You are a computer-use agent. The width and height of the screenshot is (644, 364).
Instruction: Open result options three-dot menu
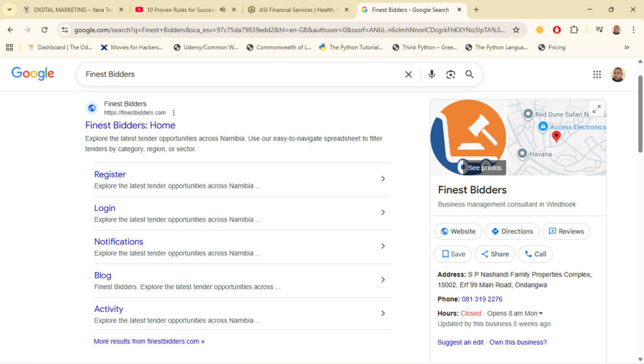pyautogui.click(x=174, y=113)
